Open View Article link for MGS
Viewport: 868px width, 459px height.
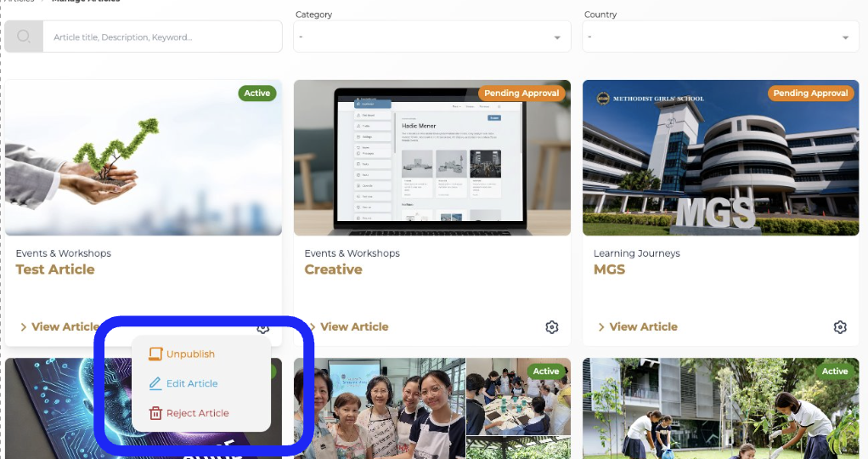coord(637,327)
